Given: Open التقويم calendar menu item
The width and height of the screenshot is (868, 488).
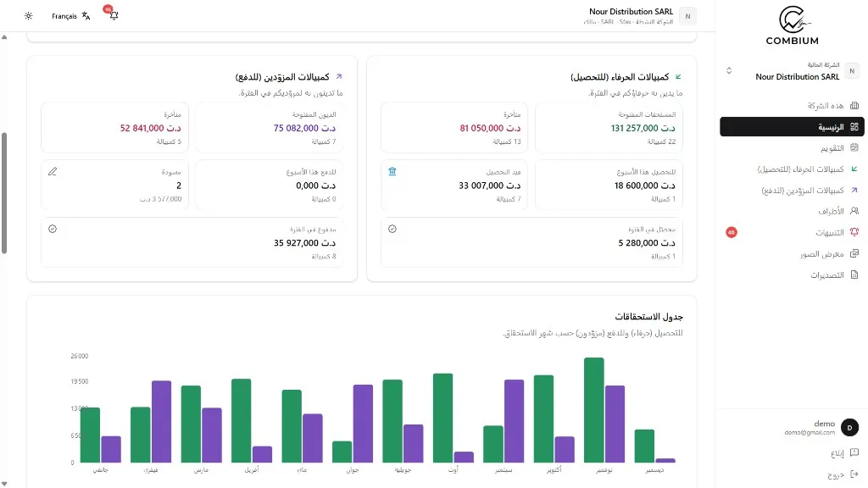Looking at the screenshot, I should tap(792, 147).
